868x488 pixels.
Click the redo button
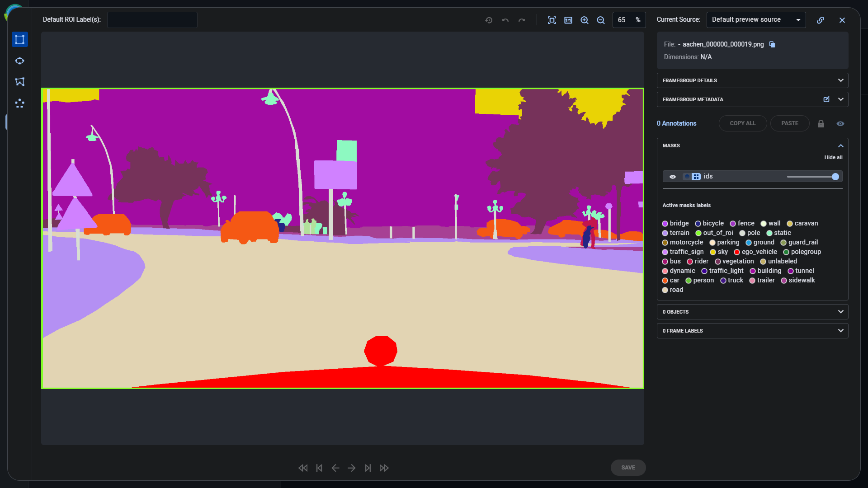[x=522, y=20]
